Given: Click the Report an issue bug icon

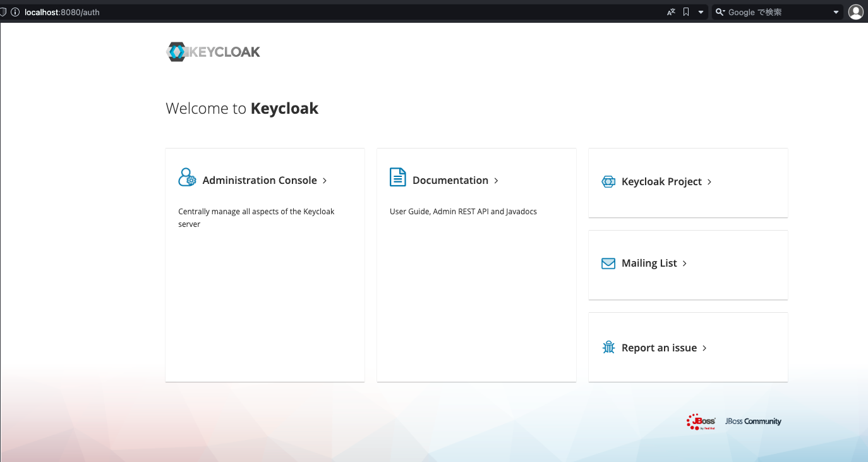Looking at the screenshot, I should (608, 347).
